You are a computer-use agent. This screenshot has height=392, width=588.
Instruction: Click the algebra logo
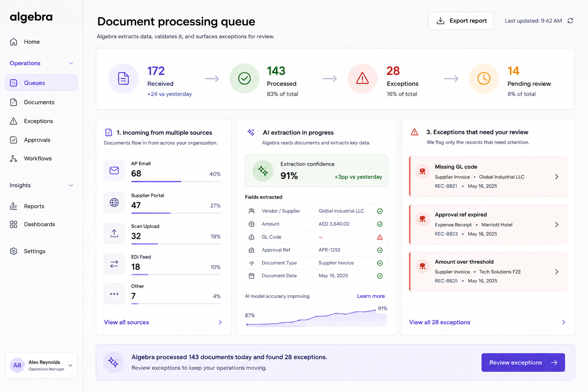click(x=31, y=17)
